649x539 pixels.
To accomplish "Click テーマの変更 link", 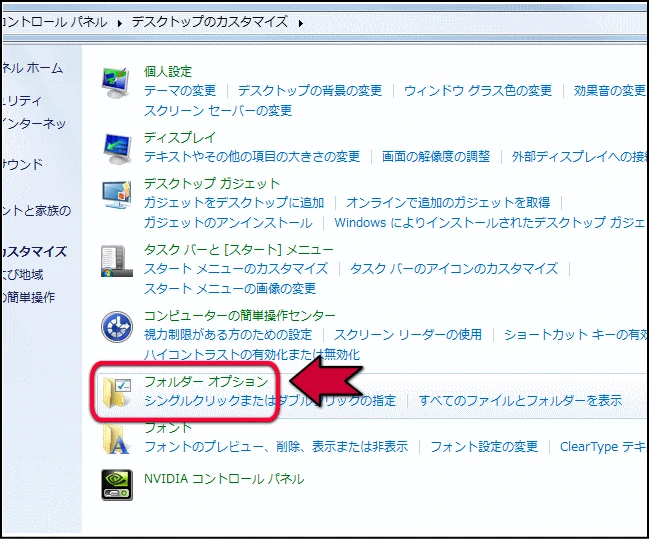I will pyautogui.click(x=180, y=90).
